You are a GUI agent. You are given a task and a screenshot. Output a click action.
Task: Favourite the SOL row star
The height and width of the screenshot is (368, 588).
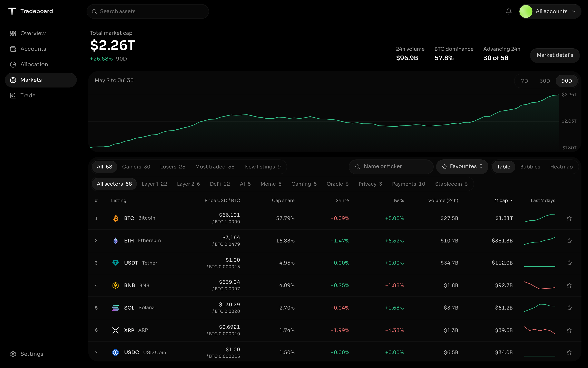(x=569, y=308)
